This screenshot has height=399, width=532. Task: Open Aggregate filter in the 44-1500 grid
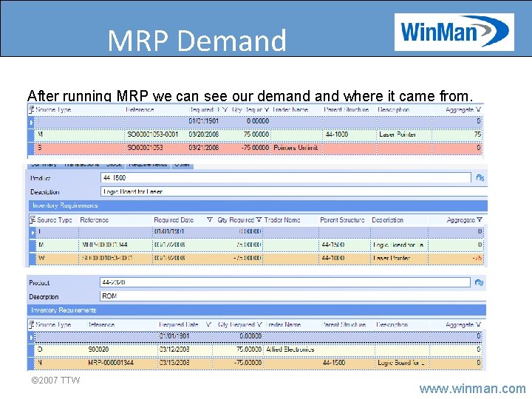pyautogui.click(x=479, y=220)
